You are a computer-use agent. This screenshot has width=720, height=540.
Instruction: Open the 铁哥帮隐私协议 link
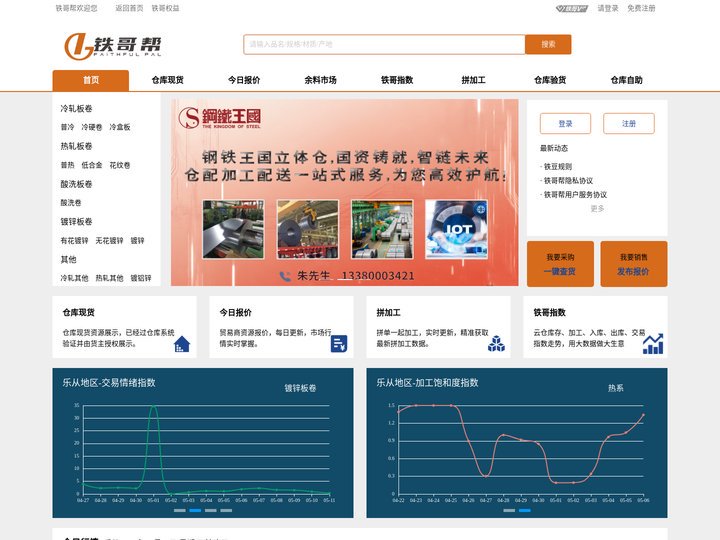click(568, 181)
